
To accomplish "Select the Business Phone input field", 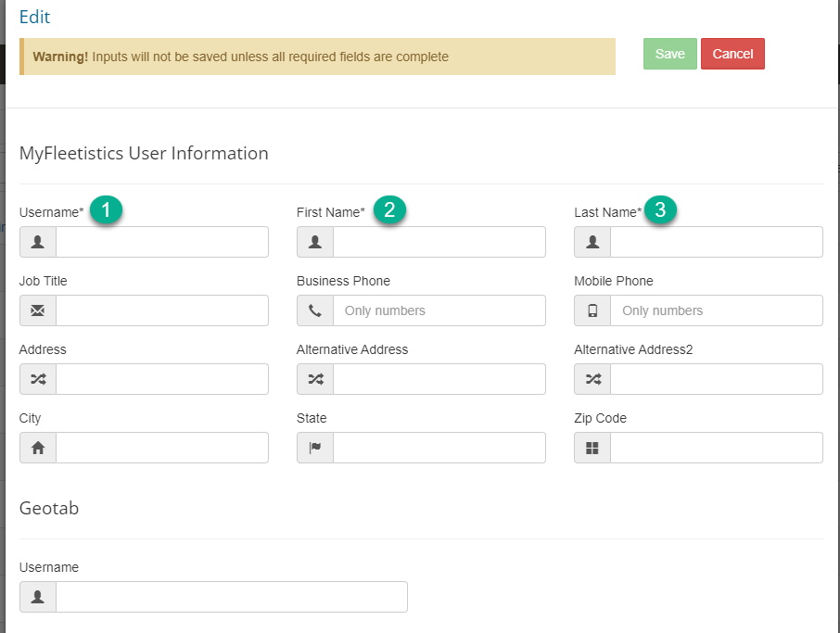I will pyautogui.click(x=439, y=310).
